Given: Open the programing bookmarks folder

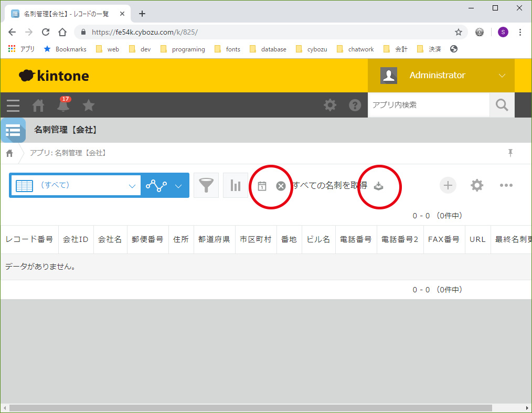Looking at the screenshot, I should (x=183, y=49).
